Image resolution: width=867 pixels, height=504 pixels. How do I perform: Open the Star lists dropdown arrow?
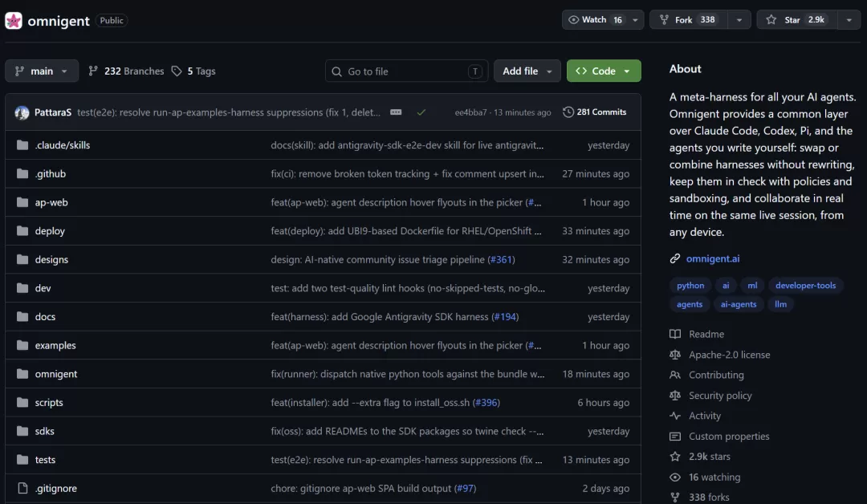click(849, 20)
